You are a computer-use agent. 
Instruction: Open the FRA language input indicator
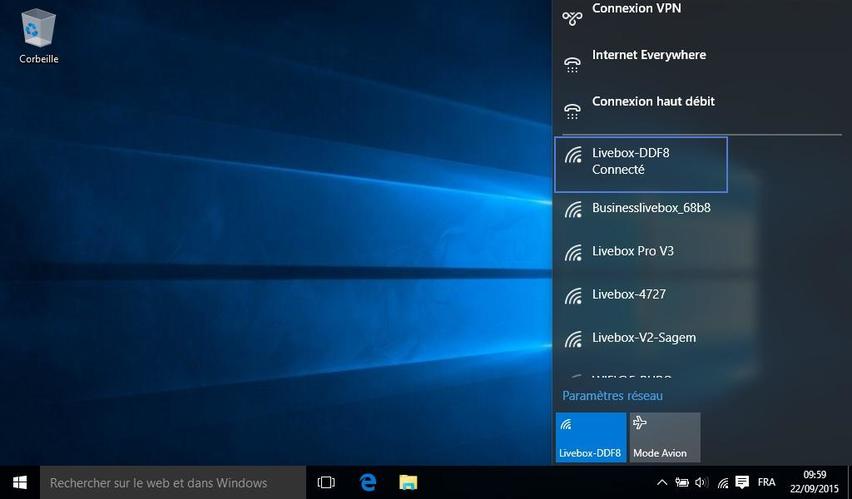tap(767, 482)
